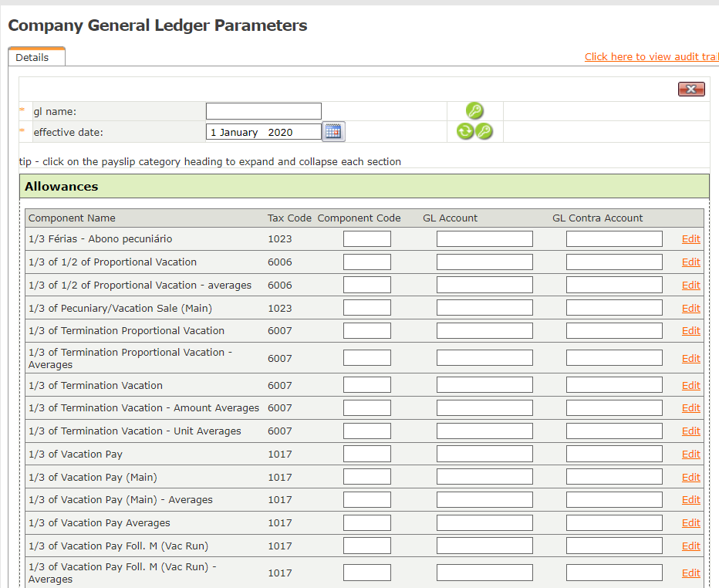Click the green refresh icon beside effective date
Screen dimensions: 719x588
coord(465,131)
